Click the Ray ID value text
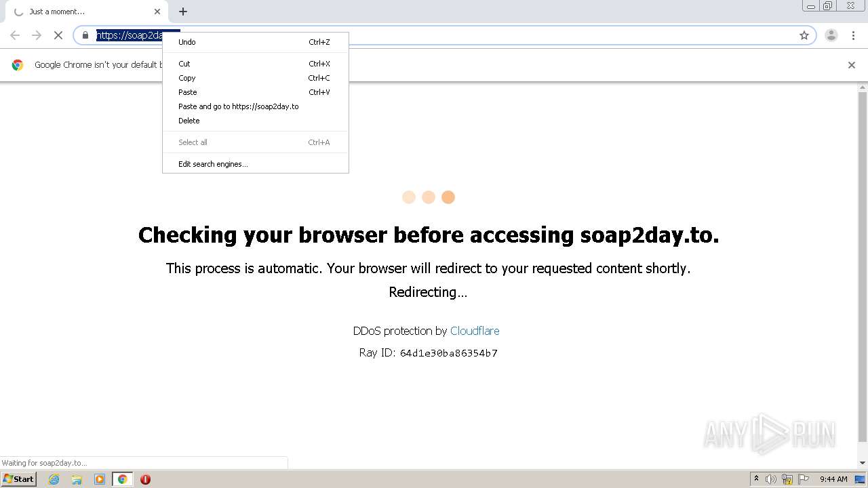 point(449,353)
